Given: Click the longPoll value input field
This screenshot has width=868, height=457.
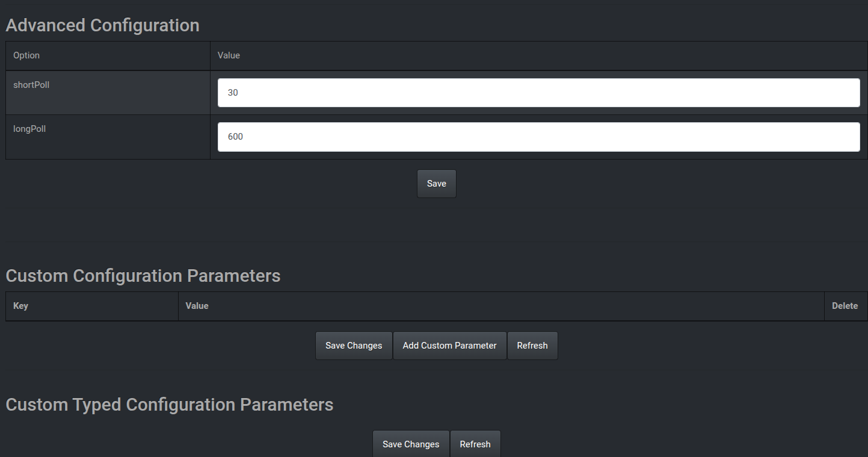Looking at the screenshot, I should tap(538, 137).
